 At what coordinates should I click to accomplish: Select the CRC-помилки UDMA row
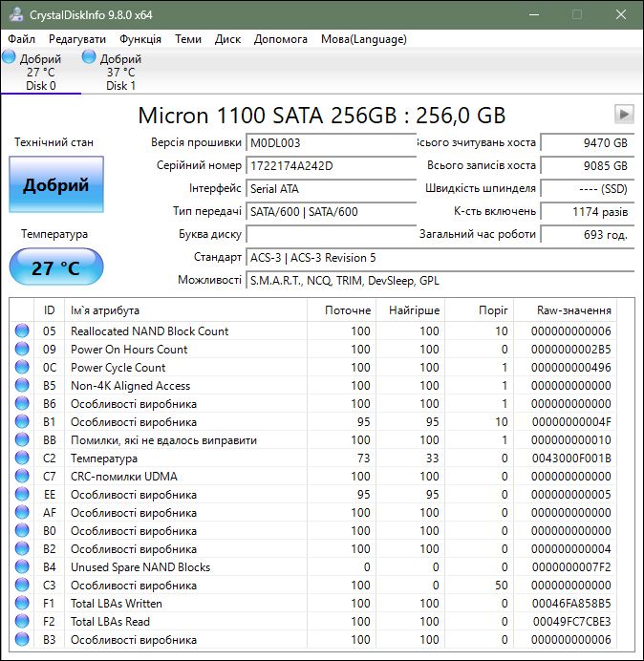pyautogui.click(x=313, y=476)
